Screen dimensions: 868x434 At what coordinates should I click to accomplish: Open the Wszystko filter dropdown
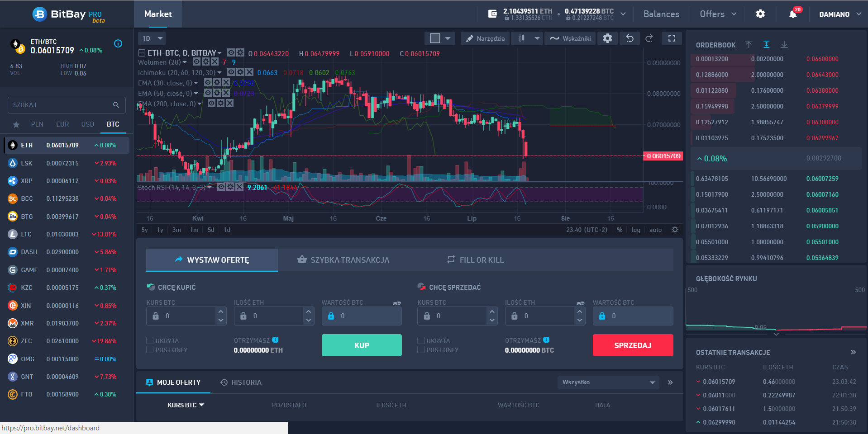tap(608, 382)
